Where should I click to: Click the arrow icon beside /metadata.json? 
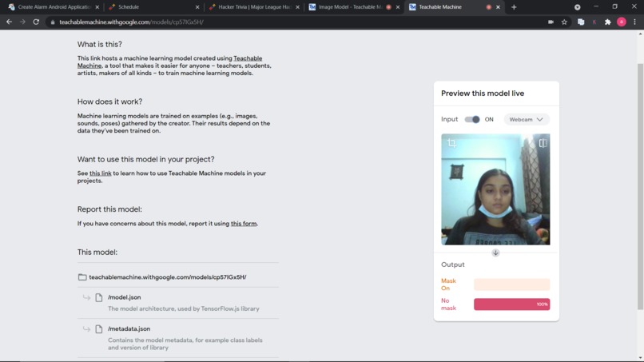(x=86, y=328)
